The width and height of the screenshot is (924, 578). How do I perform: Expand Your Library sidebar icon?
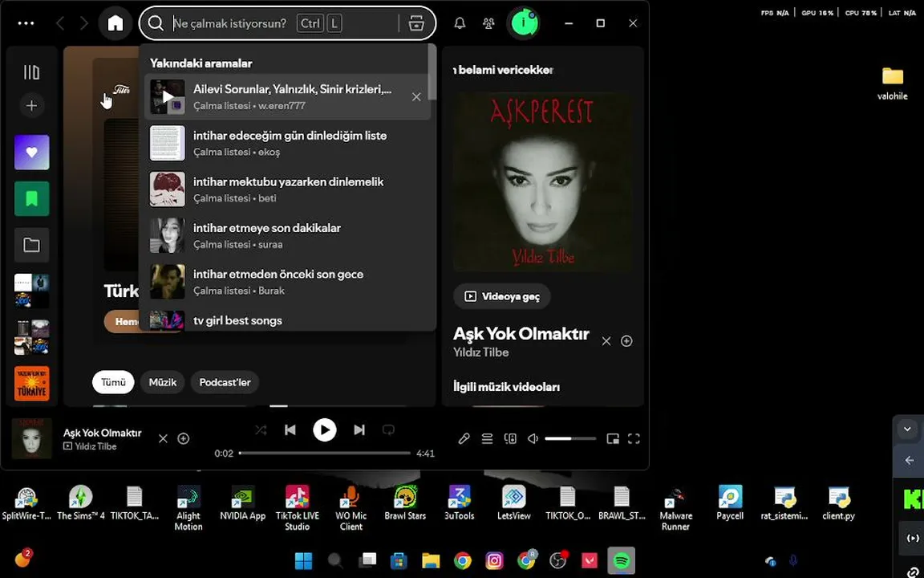[32, 72]
